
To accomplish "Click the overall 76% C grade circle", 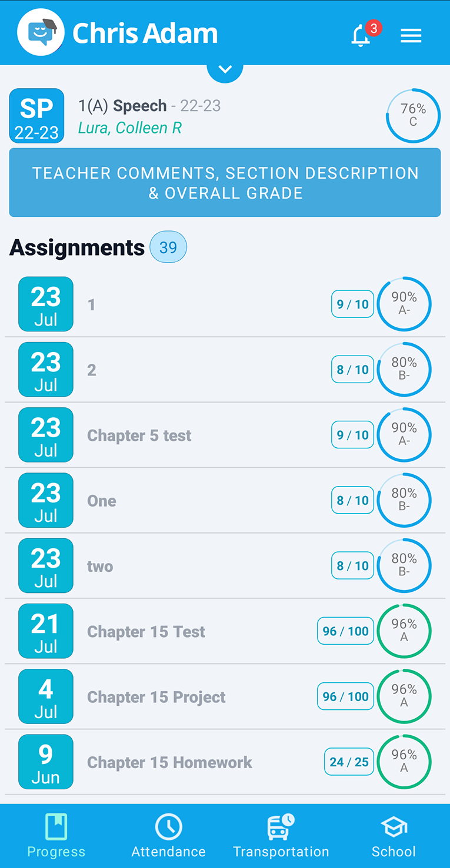I will tap(413, 116).
